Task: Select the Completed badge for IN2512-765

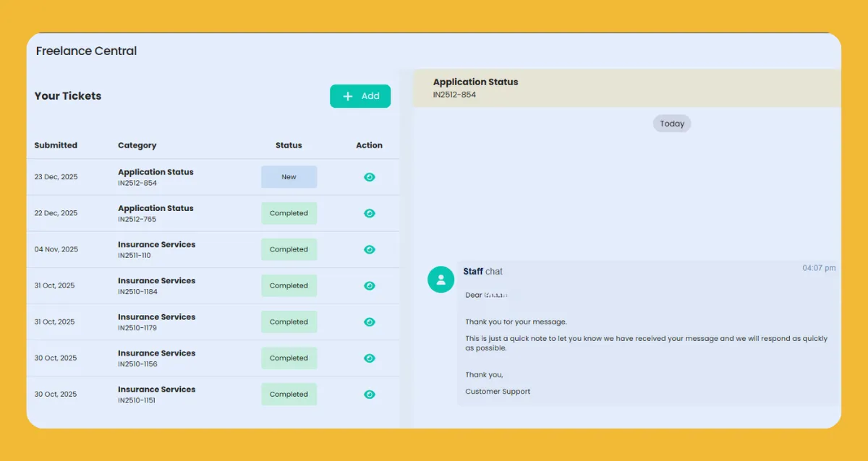Action: [289, 212]
